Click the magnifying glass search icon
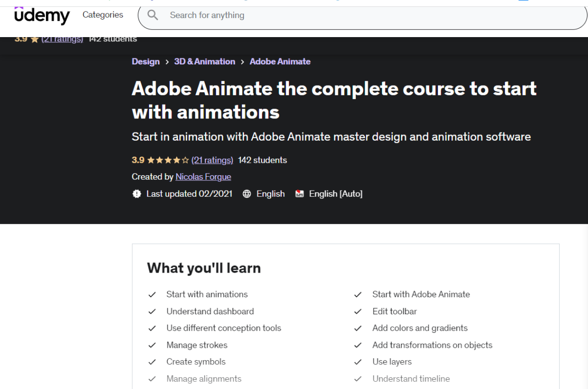The image size is (588, 389). [x=153, y=15]
